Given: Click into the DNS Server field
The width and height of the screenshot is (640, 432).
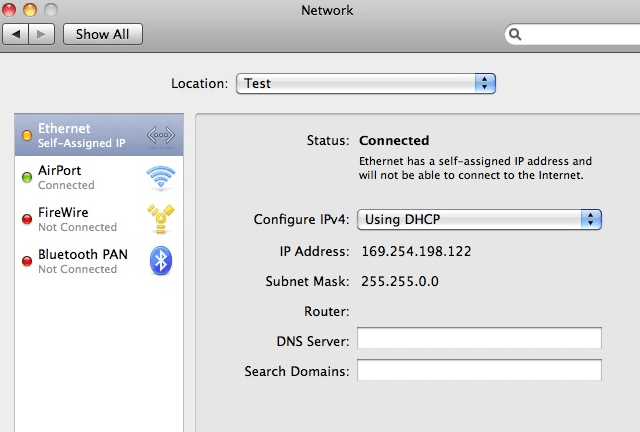Looking at the screenshot, I should (479, 339).
